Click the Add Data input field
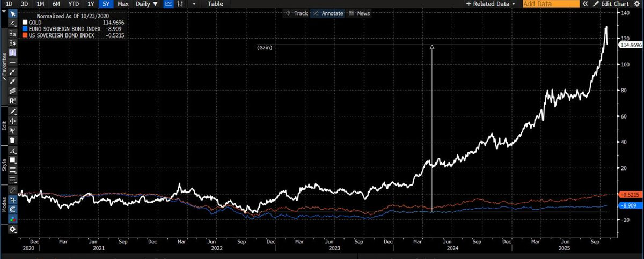The height and width of the screenshot is (259, 644). [551, 4]
